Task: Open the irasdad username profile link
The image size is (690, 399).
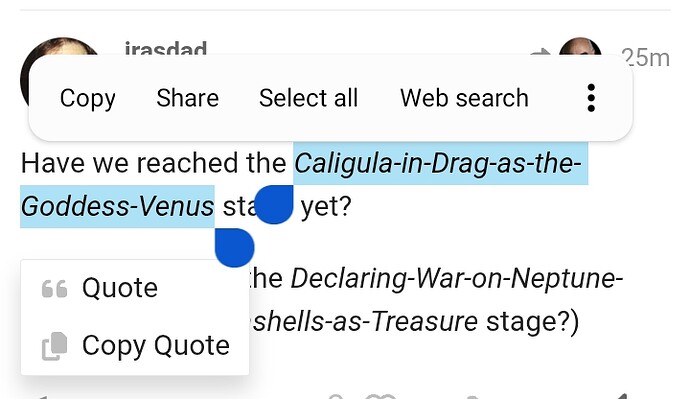Action: (x=166, y=48)
